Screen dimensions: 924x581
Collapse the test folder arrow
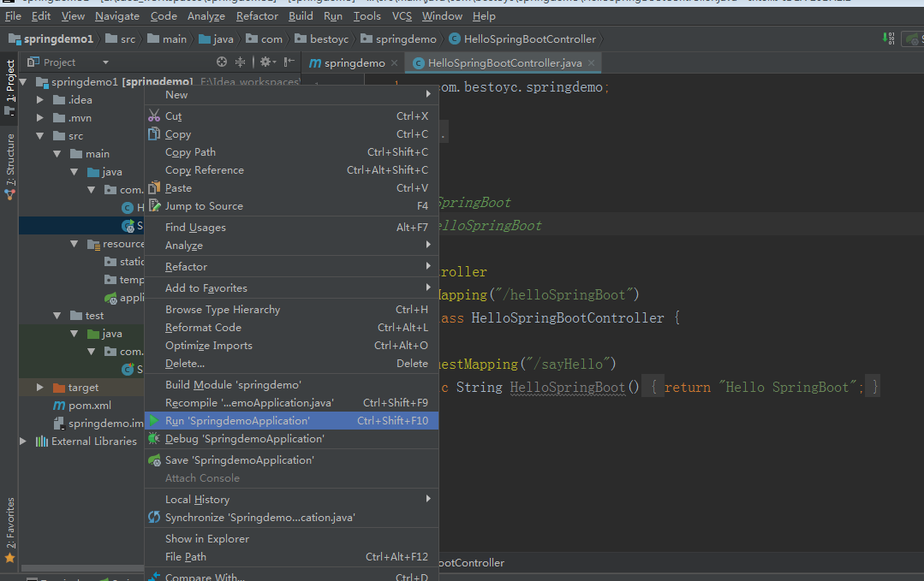[57, 316]
